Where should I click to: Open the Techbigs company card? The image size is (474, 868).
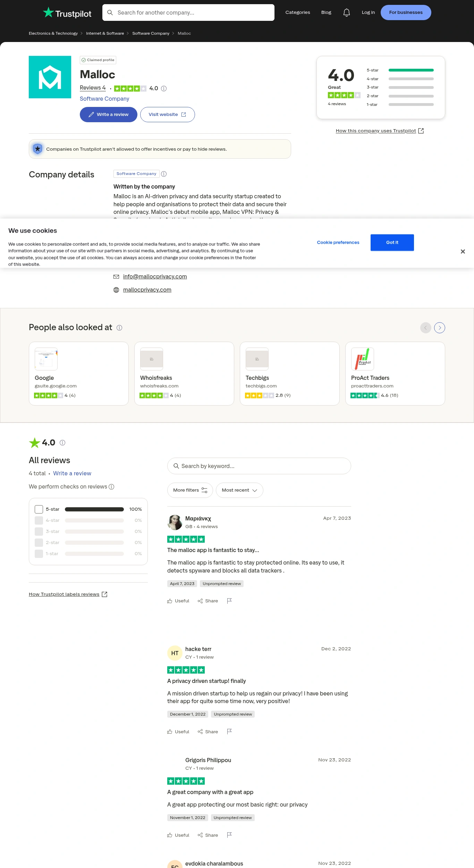click(290, 374)
